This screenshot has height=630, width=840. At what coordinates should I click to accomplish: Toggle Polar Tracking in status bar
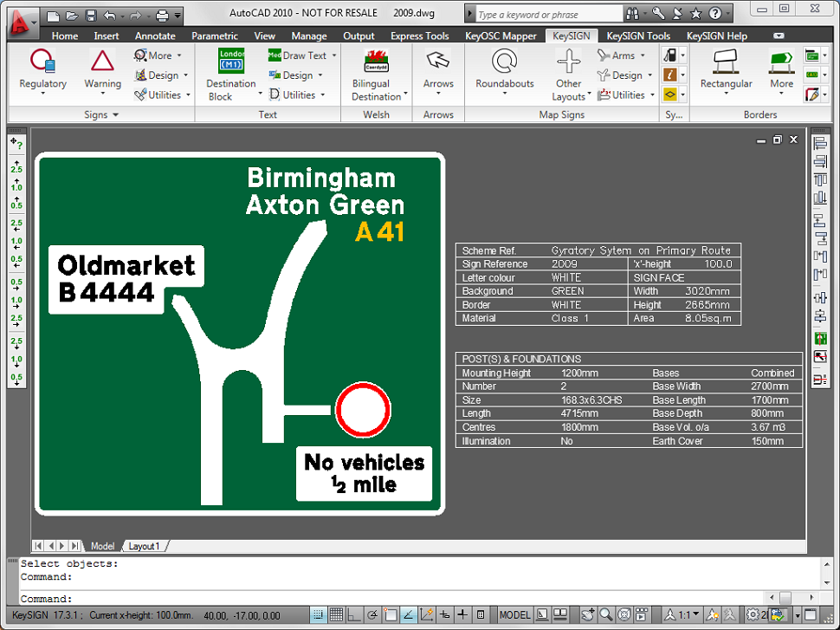click(x=372, y=615)
